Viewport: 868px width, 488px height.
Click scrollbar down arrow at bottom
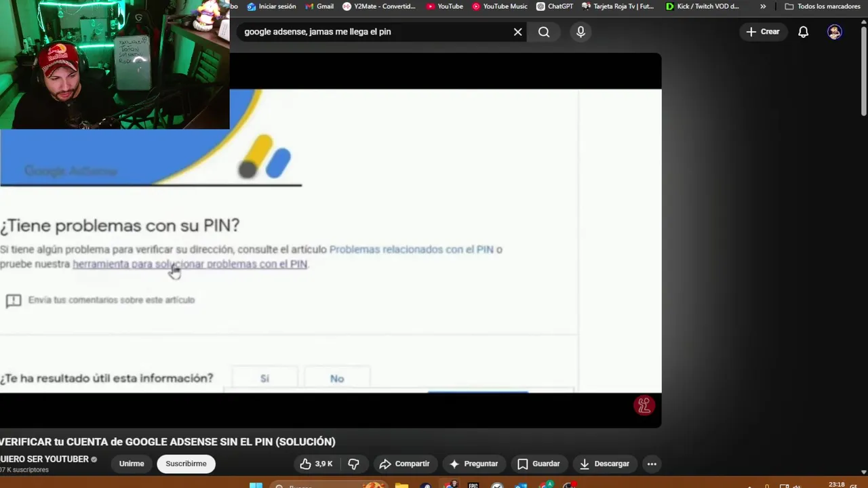(863, 472)
